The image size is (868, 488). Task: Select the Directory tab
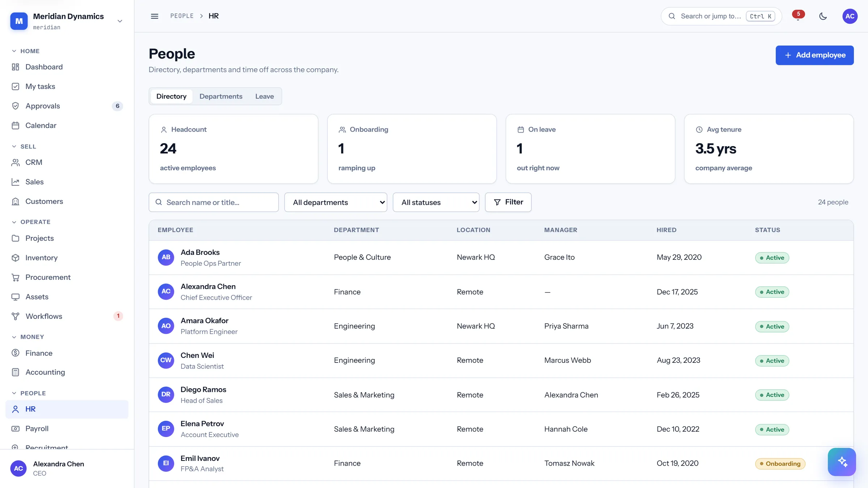[171, 96]
